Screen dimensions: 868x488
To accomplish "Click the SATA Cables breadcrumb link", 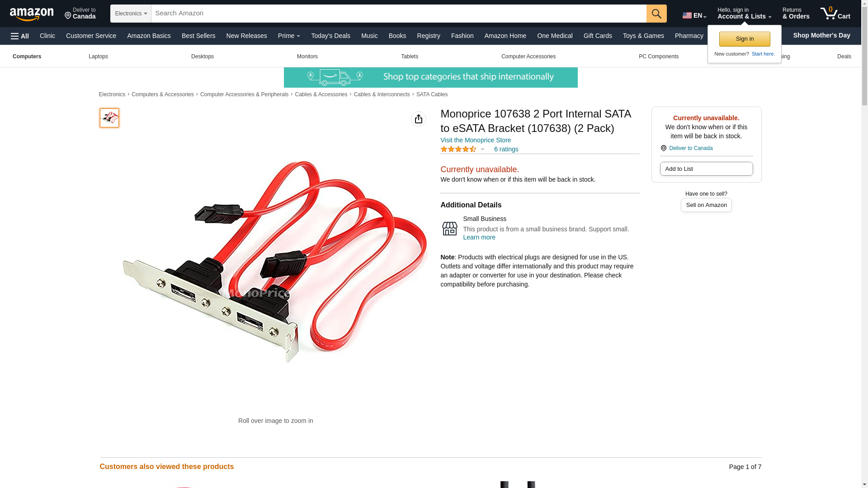I will coord(432,94).
